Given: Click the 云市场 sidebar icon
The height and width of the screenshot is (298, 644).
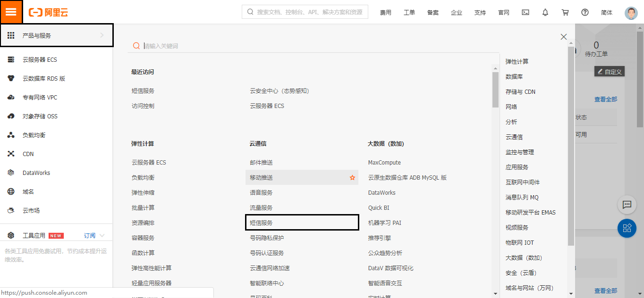Looking at the screenshot, I should pos(11,211).
